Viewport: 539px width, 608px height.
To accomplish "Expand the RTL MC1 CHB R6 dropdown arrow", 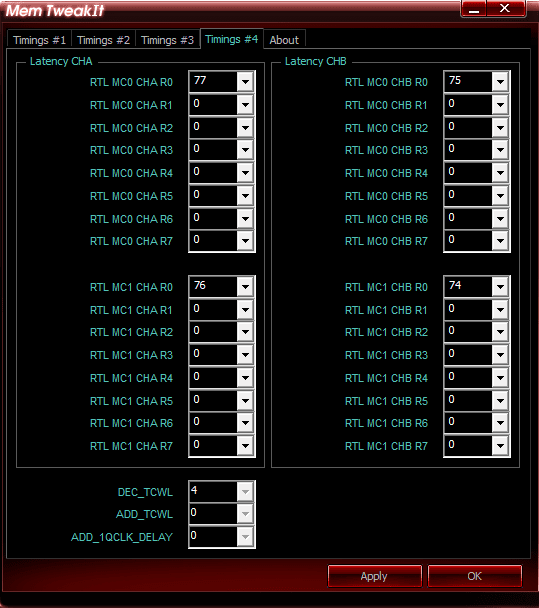I will click(x=500, y=423).
